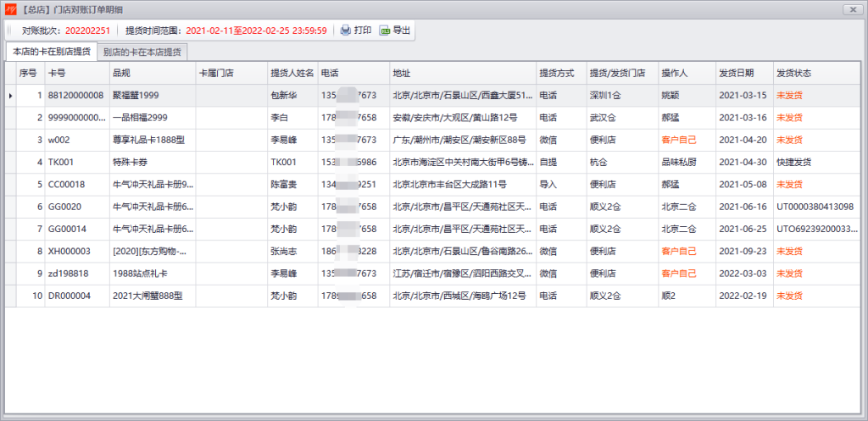Image resolution: width=868 pixels, height=421 pixels.
Task: Click the printer icon for 打印
Action: pyautogui.click(x=346, y=30)
